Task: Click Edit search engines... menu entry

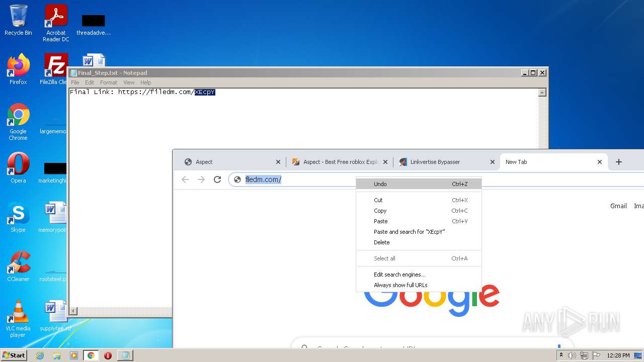Action: tap(419, 275)
